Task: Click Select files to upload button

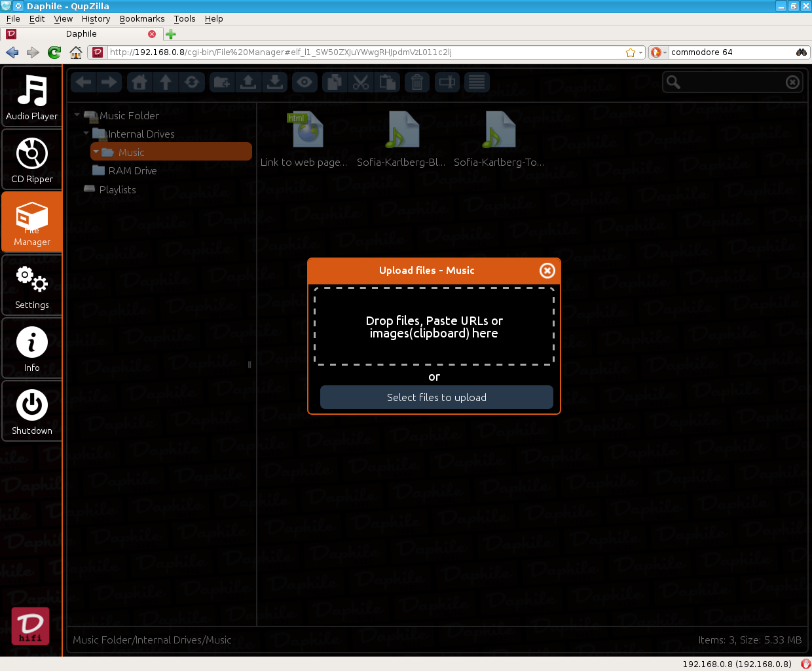Action: (437, 397)
